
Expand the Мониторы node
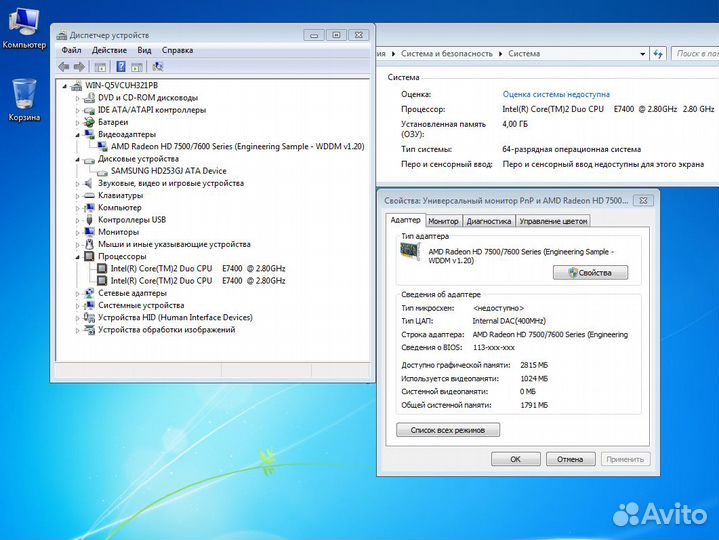click(77, 232)
